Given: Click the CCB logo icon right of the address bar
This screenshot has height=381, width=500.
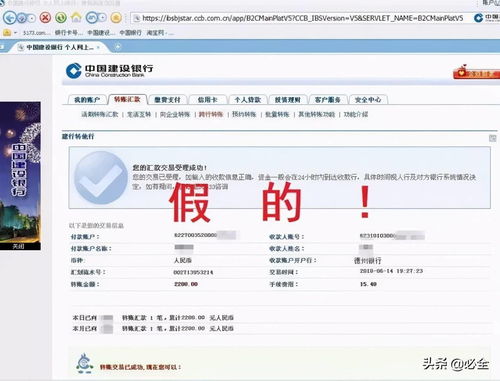Looking at the screenshot, I should pyautogui.click(x=478, y=18).
